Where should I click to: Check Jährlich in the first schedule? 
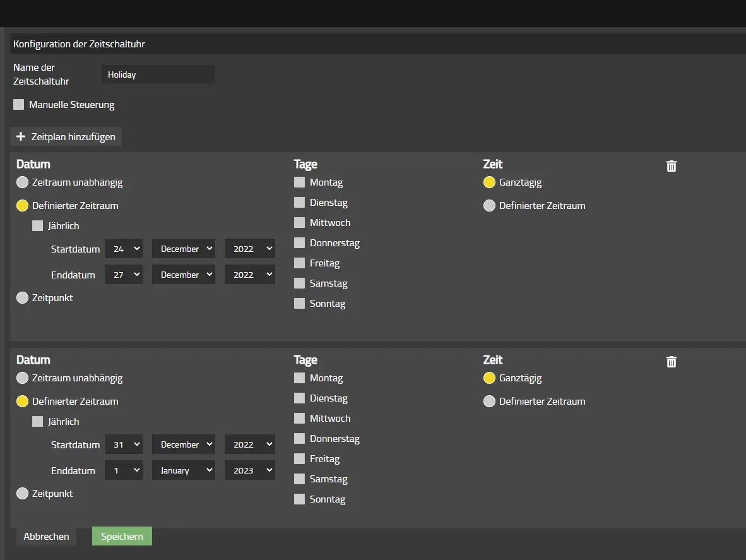point(38,225)
